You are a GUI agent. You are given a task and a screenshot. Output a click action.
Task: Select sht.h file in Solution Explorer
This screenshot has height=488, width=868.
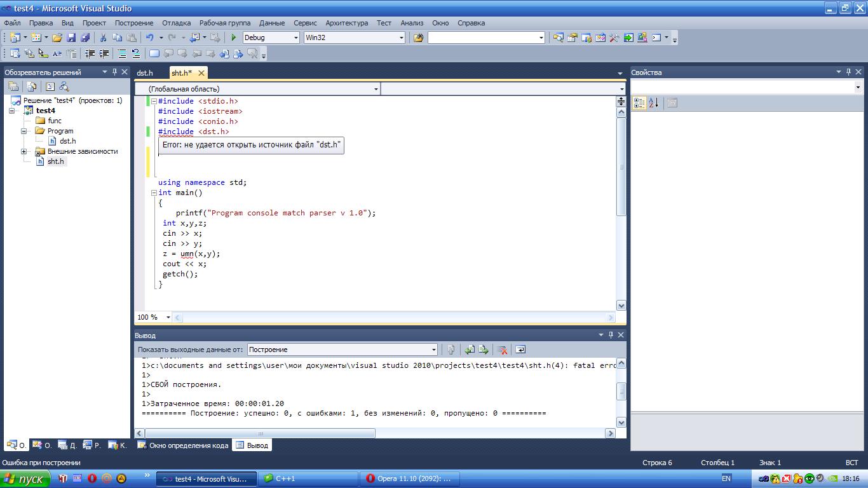pos(55,161)
